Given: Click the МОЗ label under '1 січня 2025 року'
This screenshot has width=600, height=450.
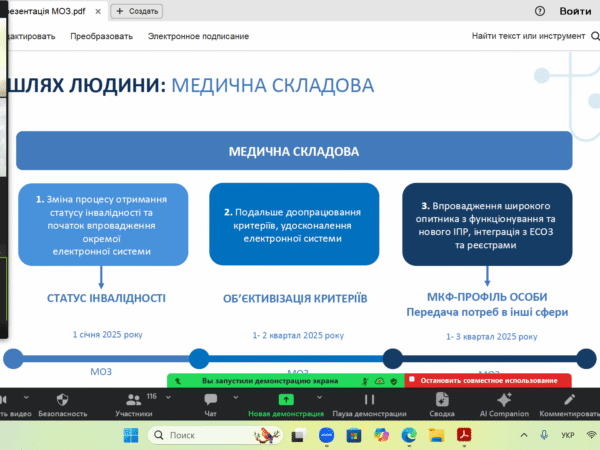Looking at the screenshot, I should pos(101,372).
